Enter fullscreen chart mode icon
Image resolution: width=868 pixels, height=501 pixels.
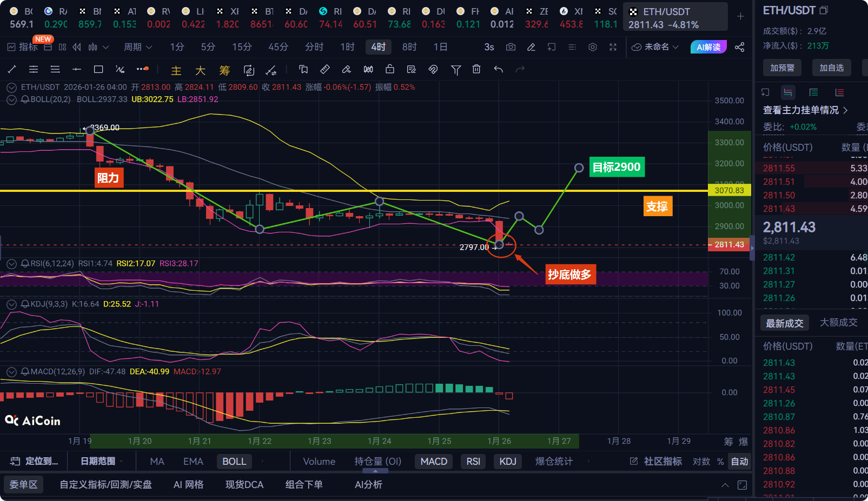pos(613,47)
